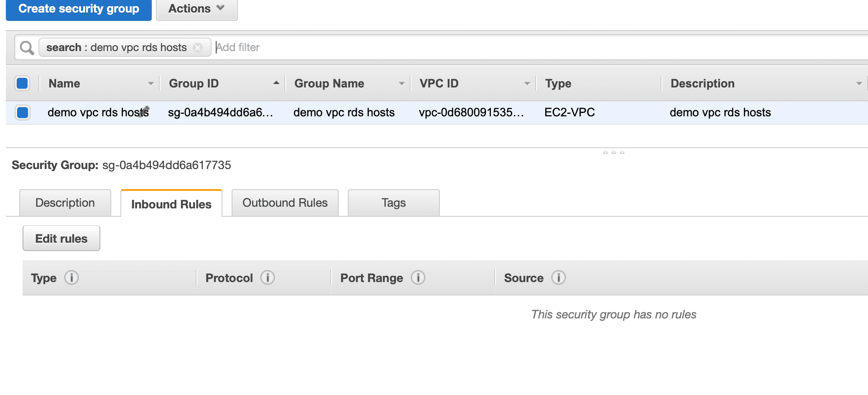Screen dimensions: 868x395
Task: Click the VPC ID cell vpc-0d680091535…
Action: point(471,112)
